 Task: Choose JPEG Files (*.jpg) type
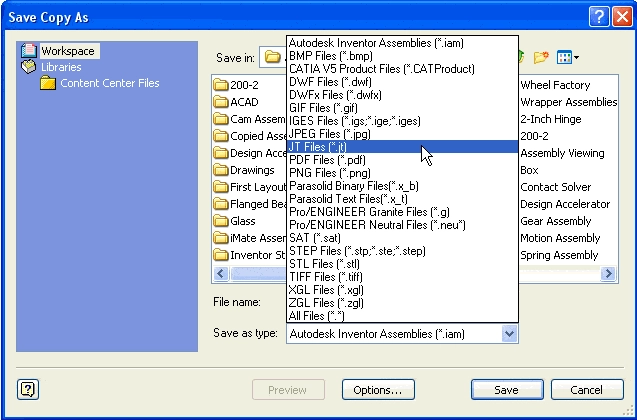pyautogui.click(x=402, y=134)
